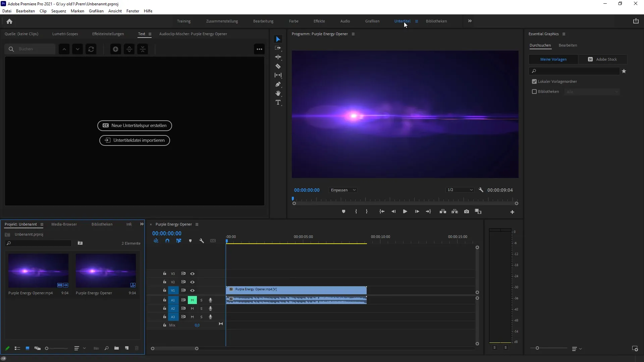Add marker in Program monitor
Viewport: 644px width, 362px height.
tap(343, 212)
